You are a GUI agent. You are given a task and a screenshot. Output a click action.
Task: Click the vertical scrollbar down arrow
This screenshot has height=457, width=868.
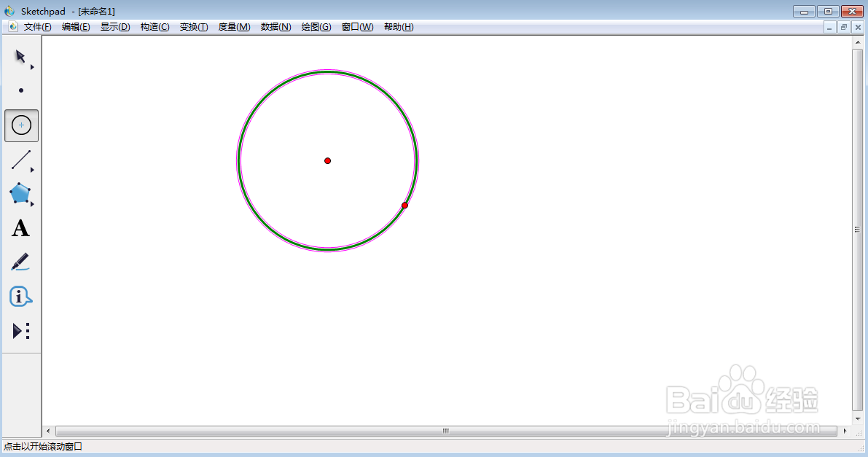coord(858,419)
